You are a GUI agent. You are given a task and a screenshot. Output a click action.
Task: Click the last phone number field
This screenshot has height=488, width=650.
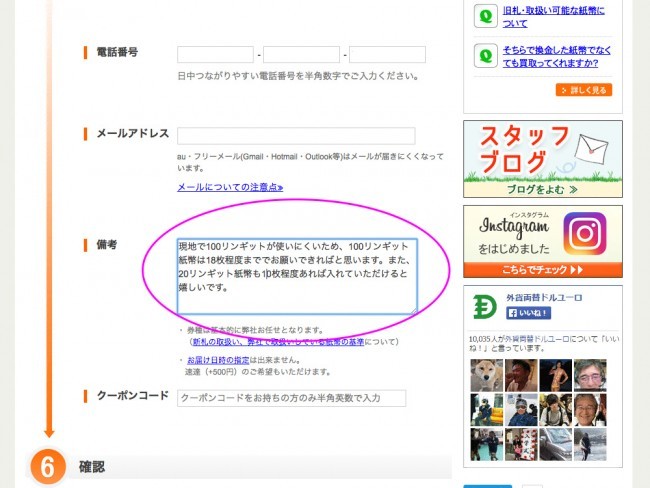[387, 54]
